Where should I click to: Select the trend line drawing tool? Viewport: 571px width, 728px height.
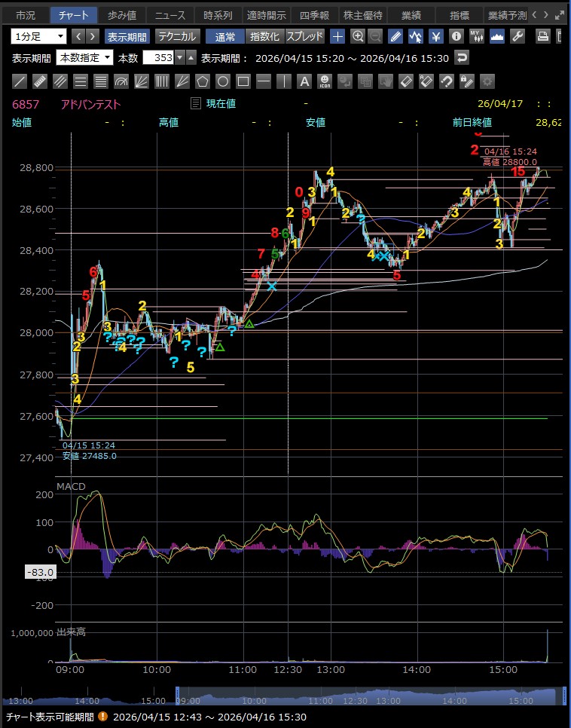click(20, 81)
